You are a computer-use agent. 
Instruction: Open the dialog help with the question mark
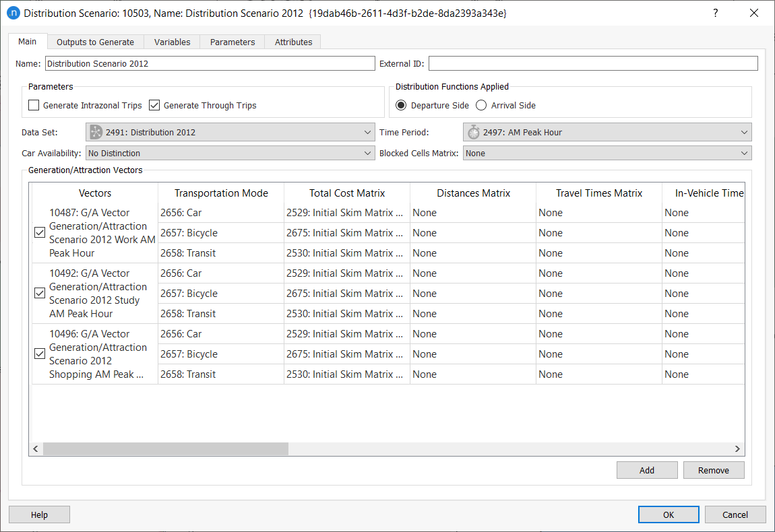715,13
